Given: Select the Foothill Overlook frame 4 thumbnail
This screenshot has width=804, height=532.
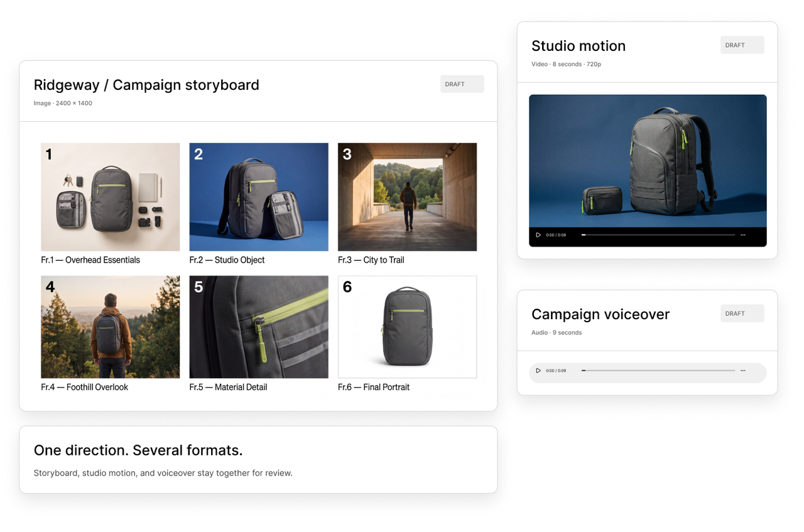Looking at the screenshot, I should [x=111, y=327].
